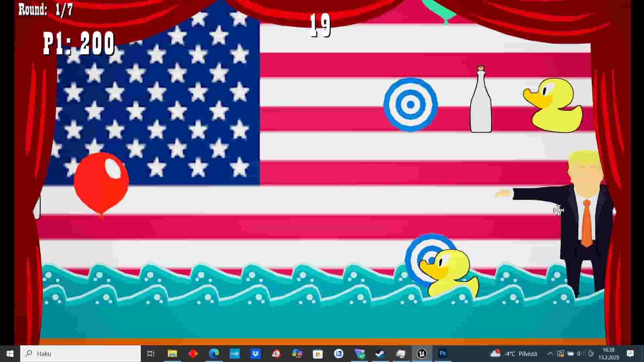Image resolution: width=644 pixels, height=362 pixels.
Task: Expand the hidden system tray icons
Action: (x=551, y=354)
